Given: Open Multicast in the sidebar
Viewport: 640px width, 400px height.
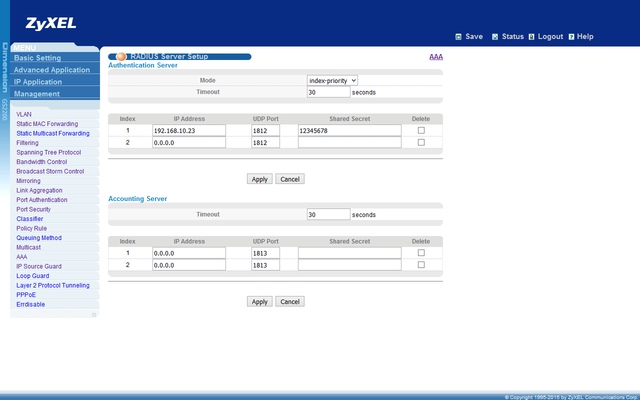Looking at the screenshot, I should pos(29,247).
